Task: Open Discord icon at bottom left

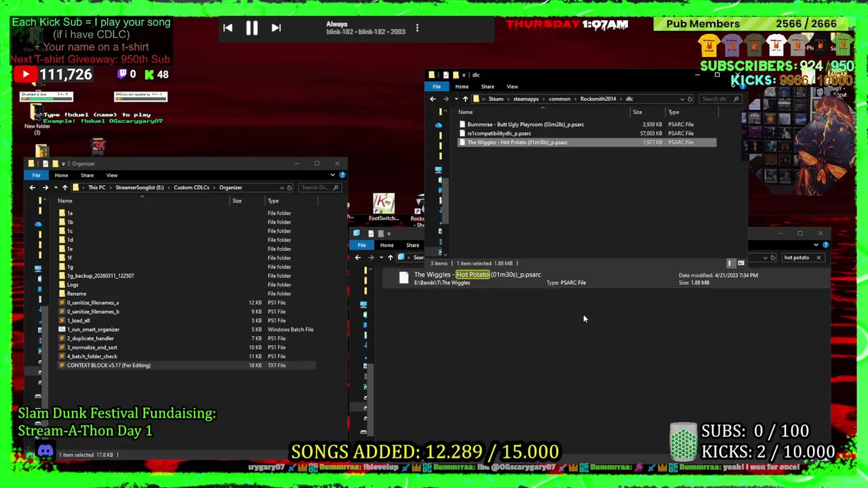Action: click(45, 451)
